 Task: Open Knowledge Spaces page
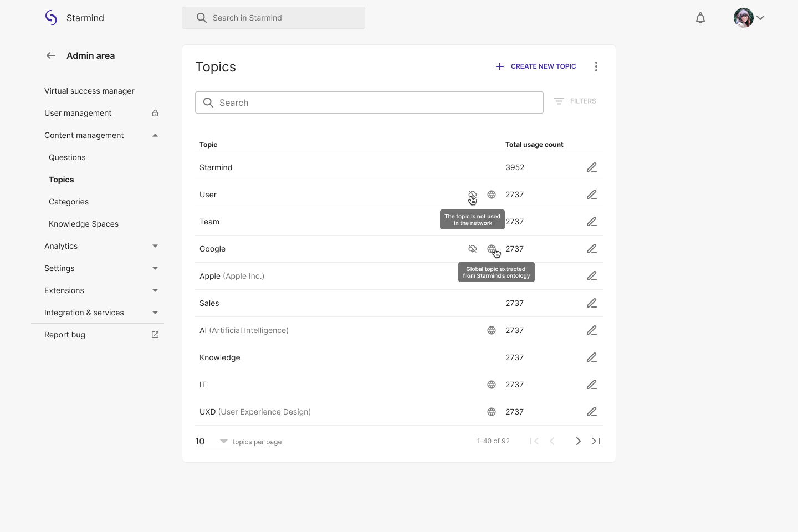84,224
